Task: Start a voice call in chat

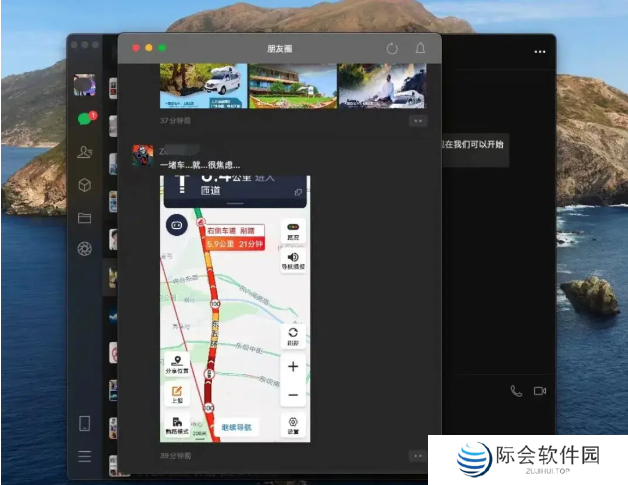Action: (516, 391)
